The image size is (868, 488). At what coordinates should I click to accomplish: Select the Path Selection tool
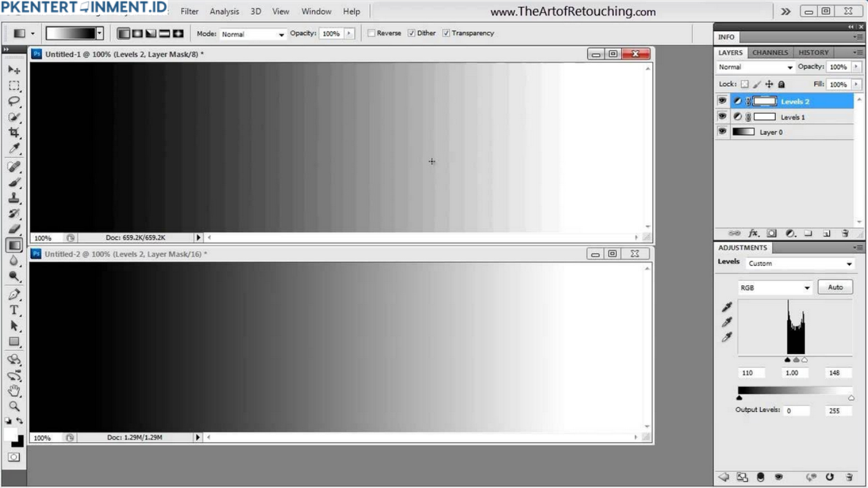(x=14, y=325)
